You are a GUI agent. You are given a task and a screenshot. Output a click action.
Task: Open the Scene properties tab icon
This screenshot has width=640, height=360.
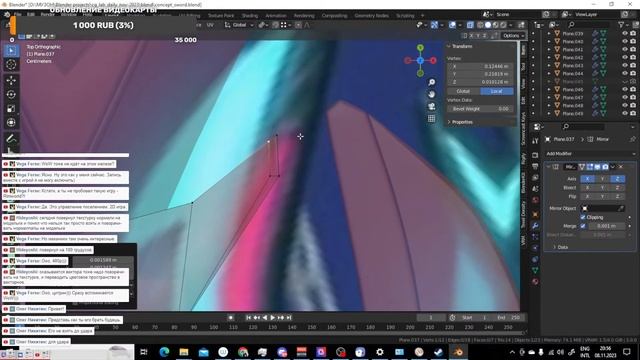pos(535,189)
